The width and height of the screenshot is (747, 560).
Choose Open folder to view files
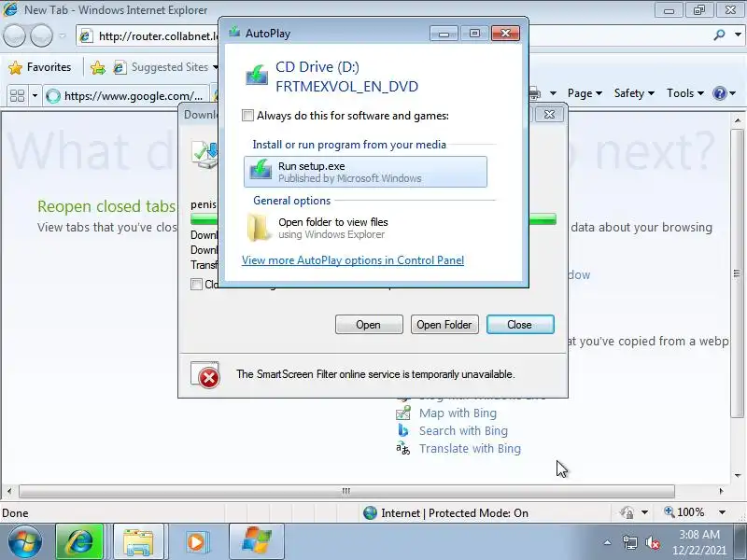pyautogui.click(x=318, y=228)
